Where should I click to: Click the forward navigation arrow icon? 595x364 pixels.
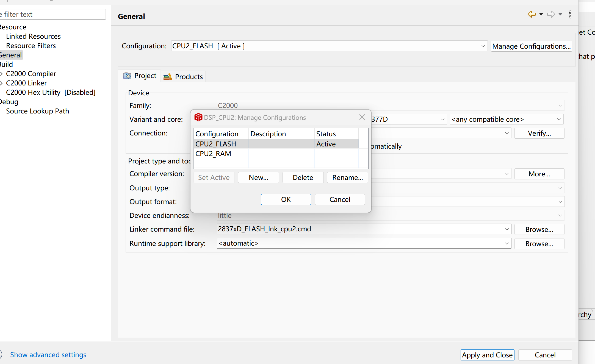(551, 14)
